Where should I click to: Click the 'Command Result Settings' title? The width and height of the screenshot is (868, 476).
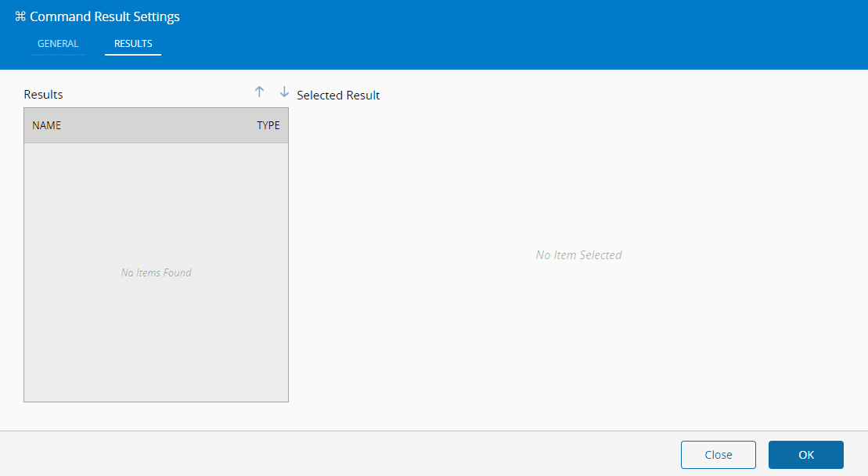coord(105,16)
